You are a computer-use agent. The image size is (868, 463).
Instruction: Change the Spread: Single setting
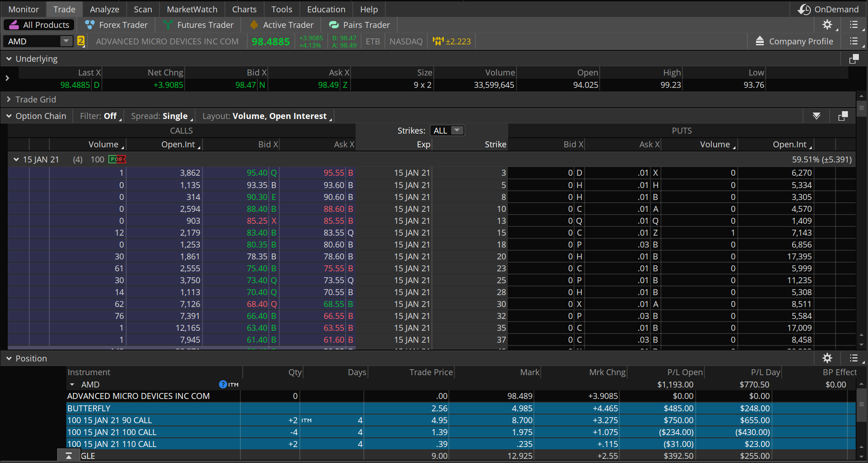click(161, 116)
